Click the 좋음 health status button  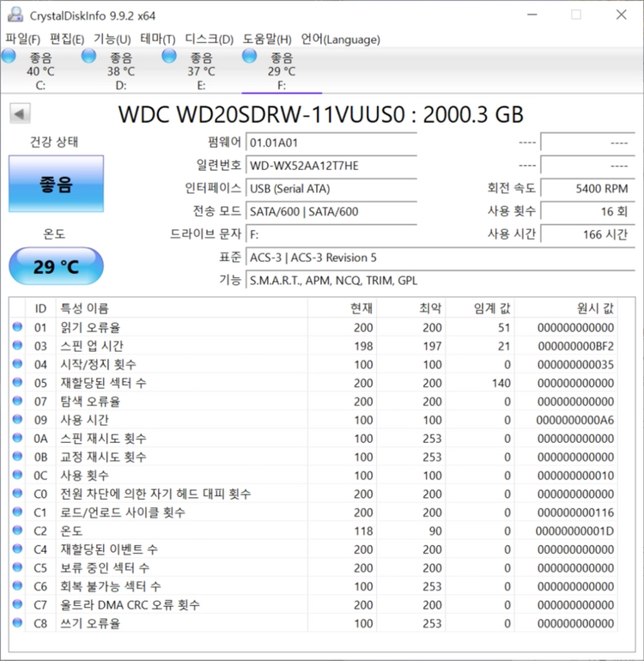56,184
